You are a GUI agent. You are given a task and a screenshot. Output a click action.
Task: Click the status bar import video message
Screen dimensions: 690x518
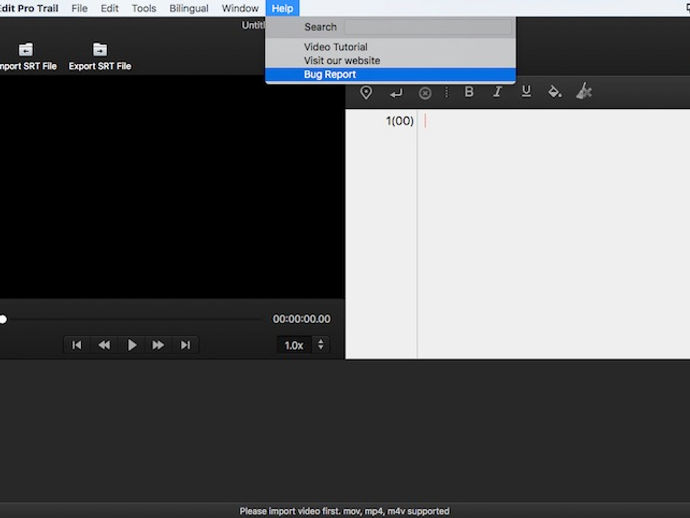point(345,511)
